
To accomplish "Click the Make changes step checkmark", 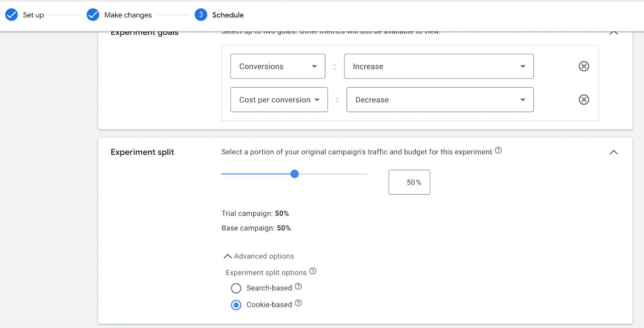I will pos(93,15).
